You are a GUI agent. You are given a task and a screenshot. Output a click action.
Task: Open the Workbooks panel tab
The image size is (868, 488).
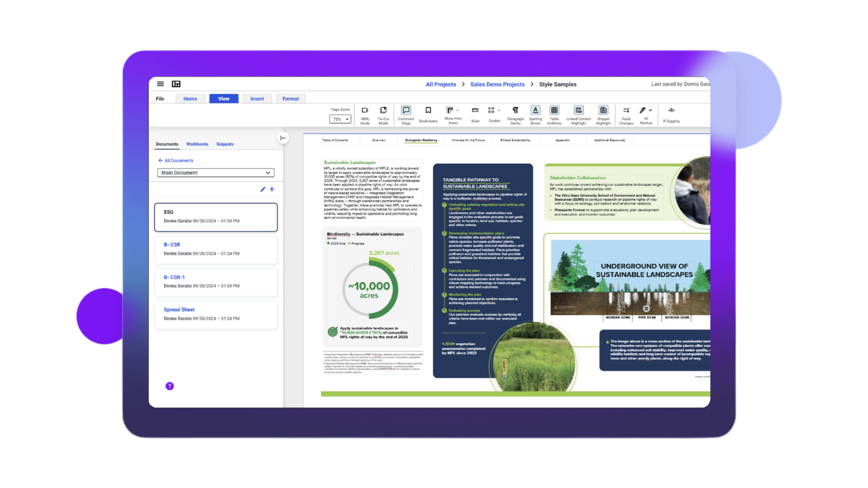pos(197,144)
